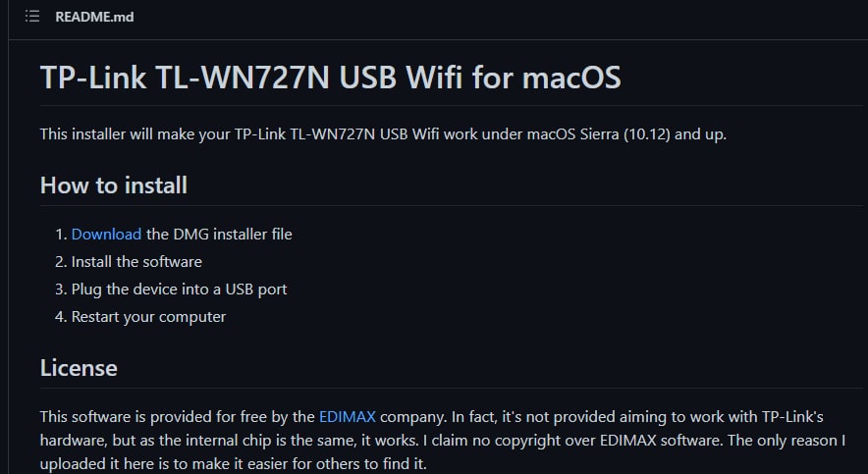
Task: Click the "the DMG installer file" text
Action: pos(219,234)
